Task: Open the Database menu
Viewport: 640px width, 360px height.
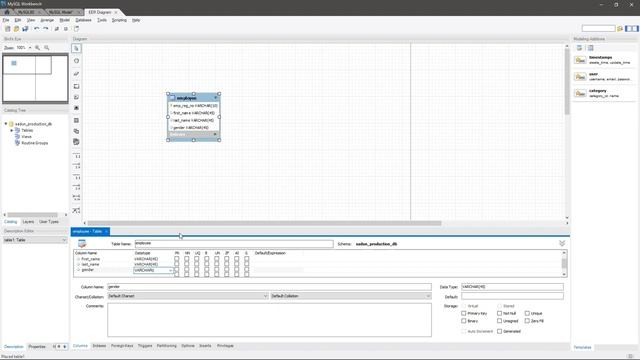Action: 83,20
